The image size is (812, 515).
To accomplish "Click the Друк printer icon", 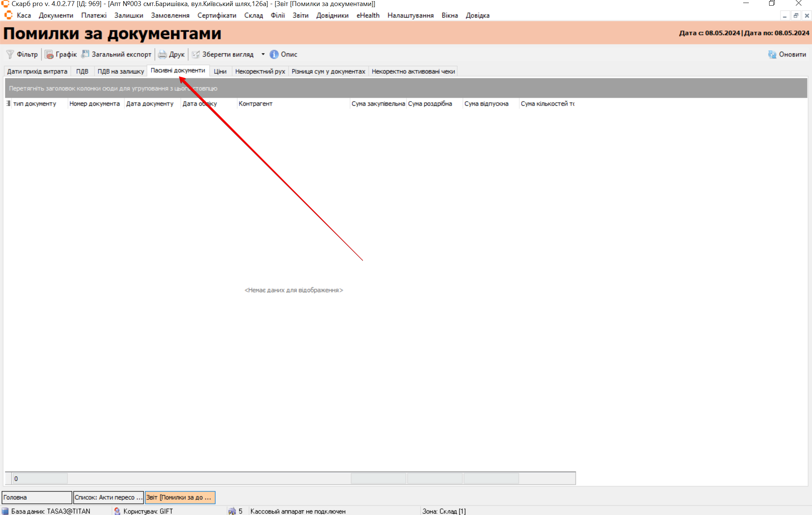I will pos(162,55).
